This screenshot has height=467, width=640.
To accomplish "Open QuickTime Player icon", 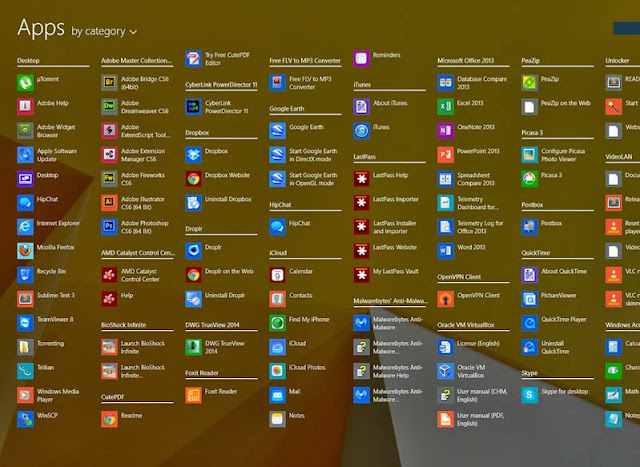I will 530,323.
